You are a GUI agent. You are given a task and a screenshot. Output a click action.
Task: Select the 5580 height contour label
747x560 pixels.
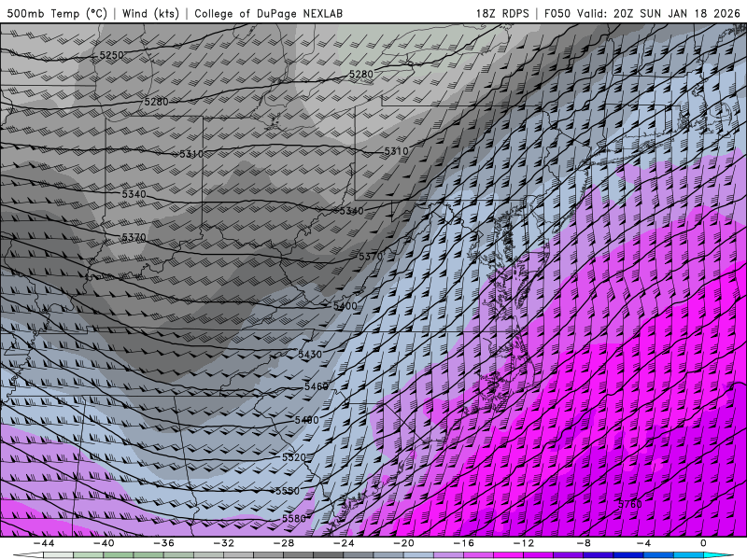click(x=293, y=518)
